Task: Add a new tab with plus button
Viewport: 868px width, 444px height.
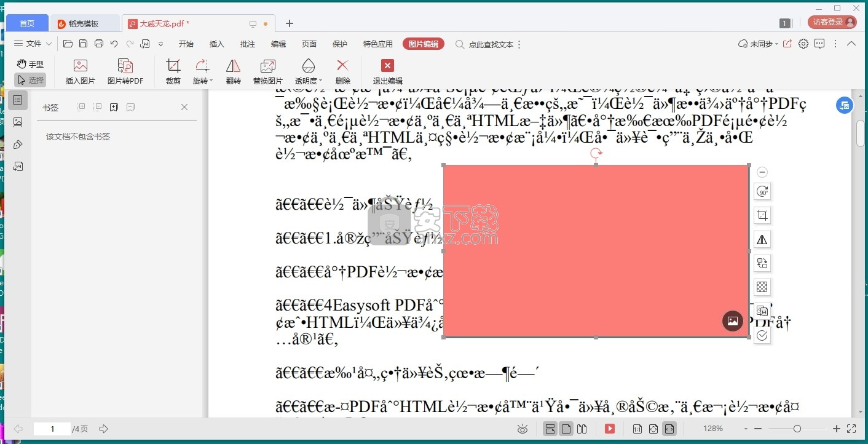Action: pos(290,23)
